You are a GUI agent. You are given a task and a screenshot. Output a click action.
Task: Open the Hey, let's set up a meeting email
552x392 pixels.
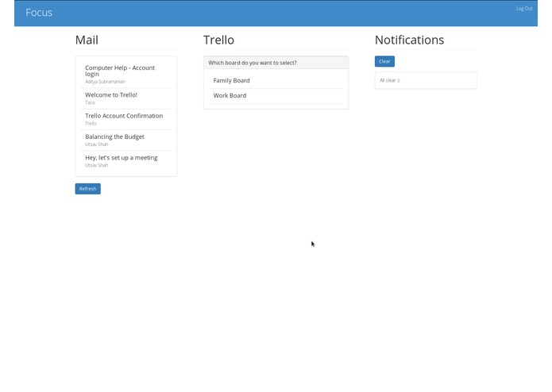pyautogui.click(x=126, y=161)
